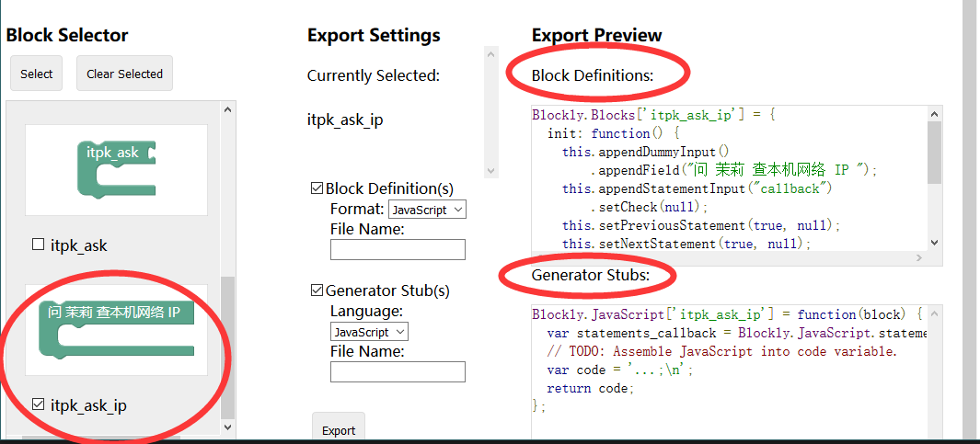980x444 pixels.
Task: Click the return code; line
Action: (591, 389)
